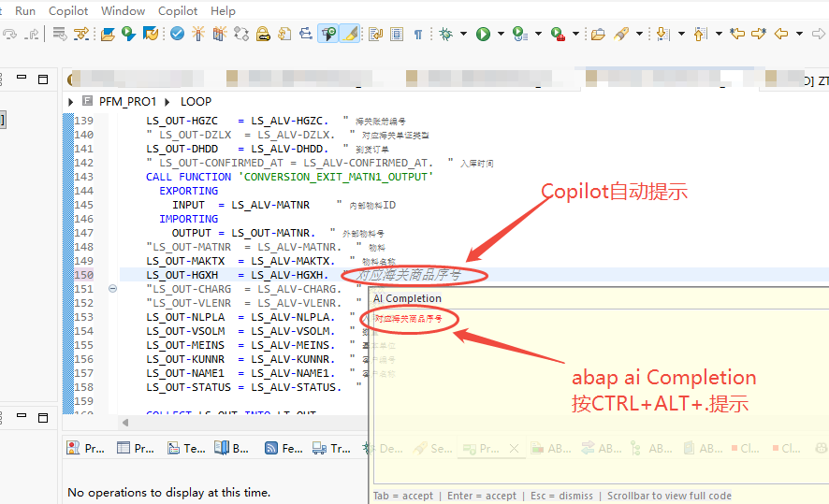Click the Last Edit Location icon

tap(737, 35)
